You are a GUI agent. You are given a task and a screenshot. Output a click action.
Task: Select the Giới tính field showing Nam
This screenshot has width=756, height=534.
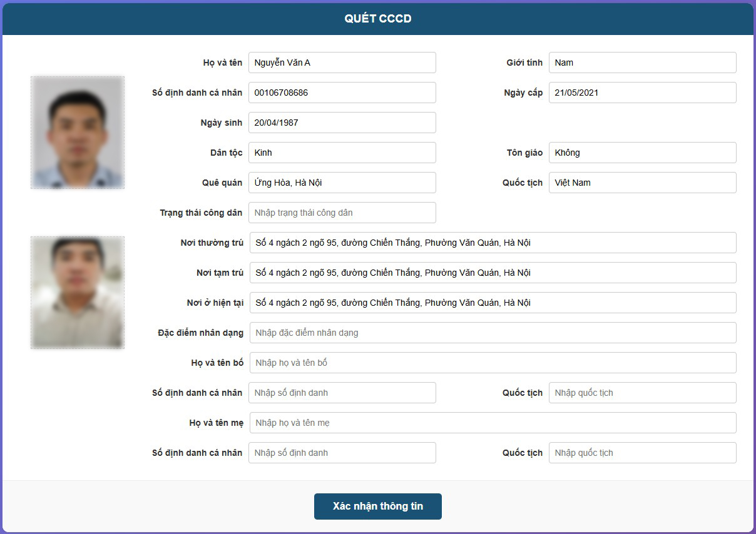click(x=642, y=63)
